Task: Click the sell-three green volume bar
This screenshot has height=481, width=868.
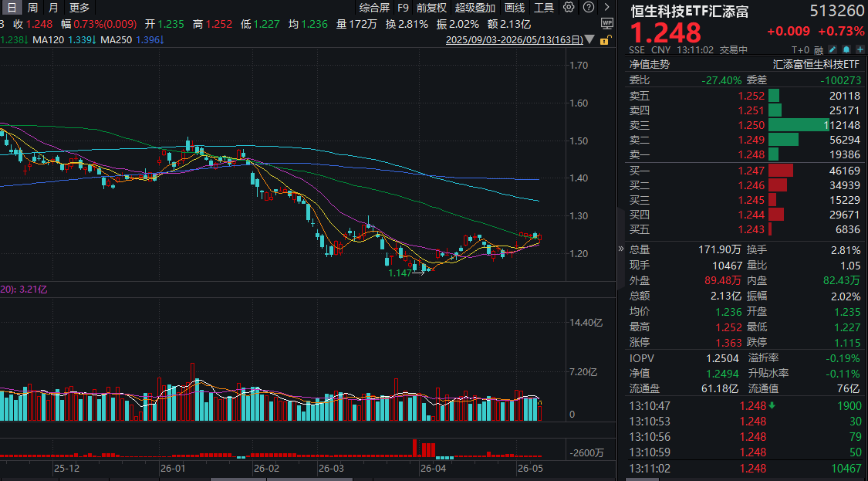Action: pos(799,125)
